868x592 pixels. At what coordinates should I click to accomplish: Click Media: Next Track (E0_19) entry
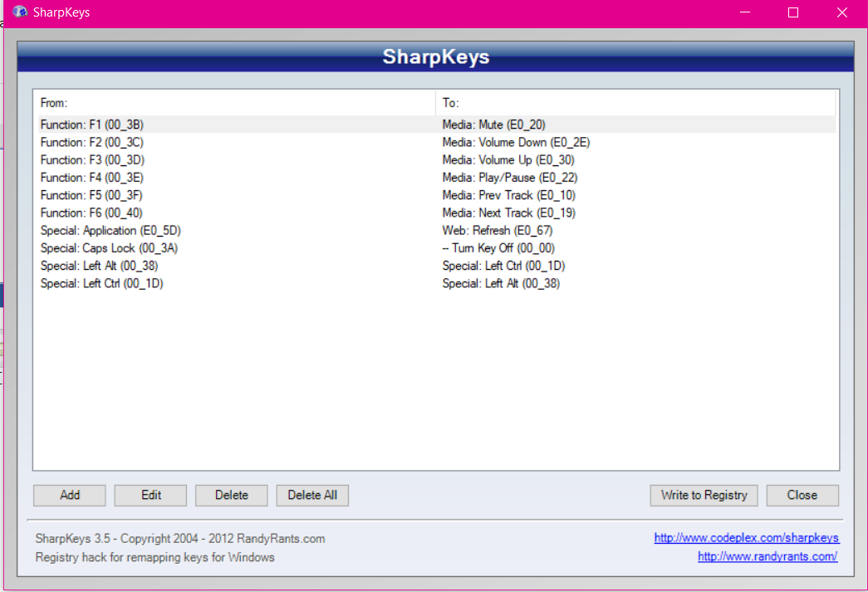[x=508, y=213]
